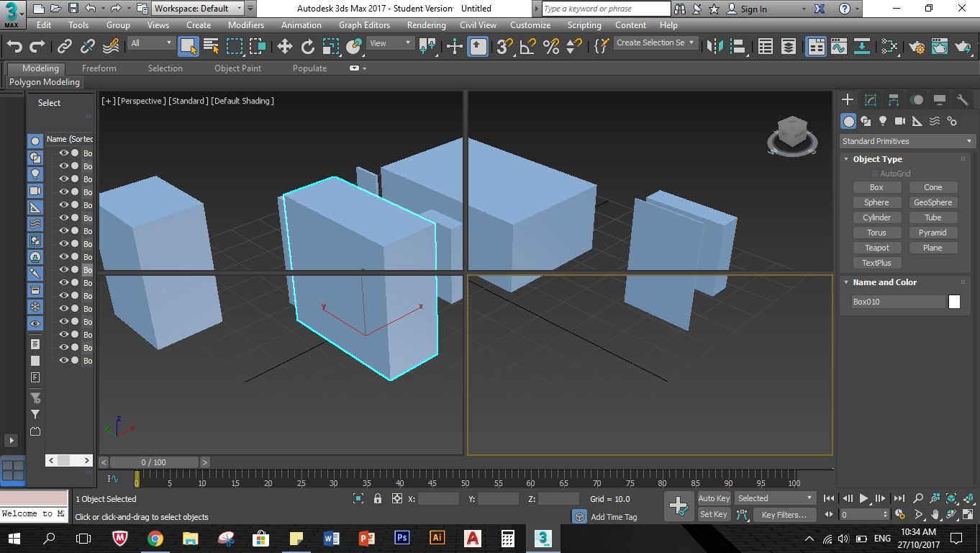
Task: Enable the AutoGrid checkbox
Action: [x=874, y=174]
